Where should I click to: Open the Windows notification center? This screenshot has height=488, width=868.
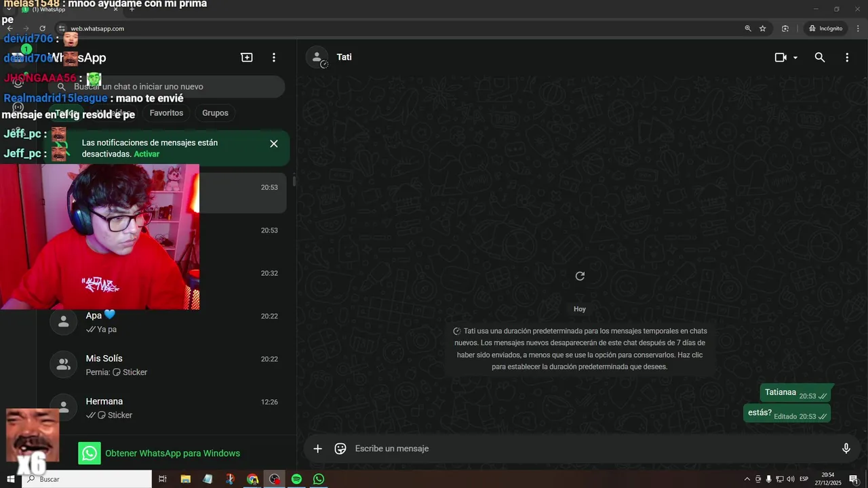[x=853, y=479]
